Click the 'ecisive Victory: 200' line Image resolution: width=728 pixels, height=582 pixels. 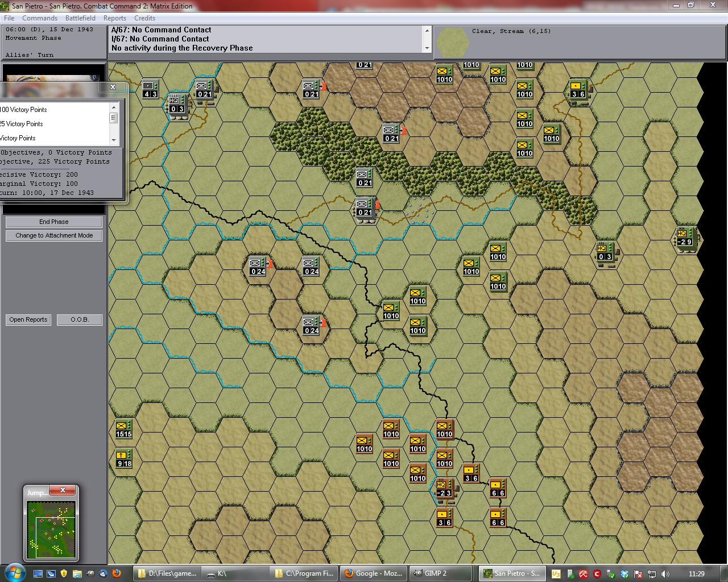tap(39, 175)
